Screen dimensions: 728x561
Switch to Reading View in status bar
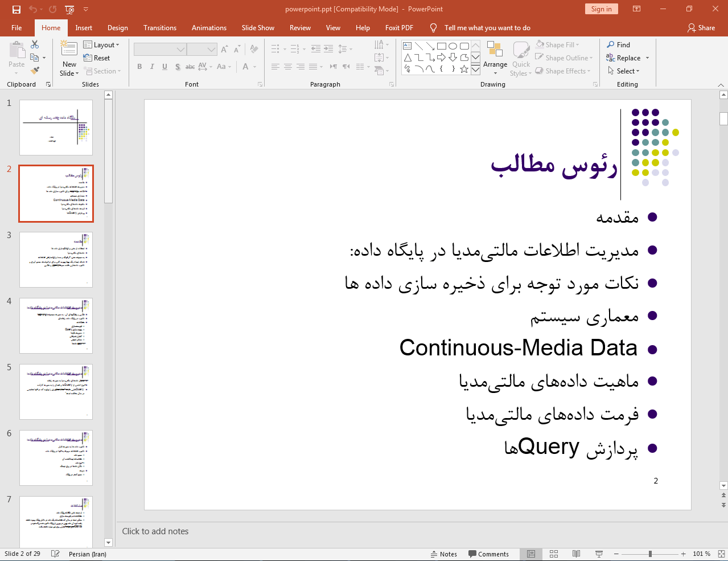[x=576, y=554]
